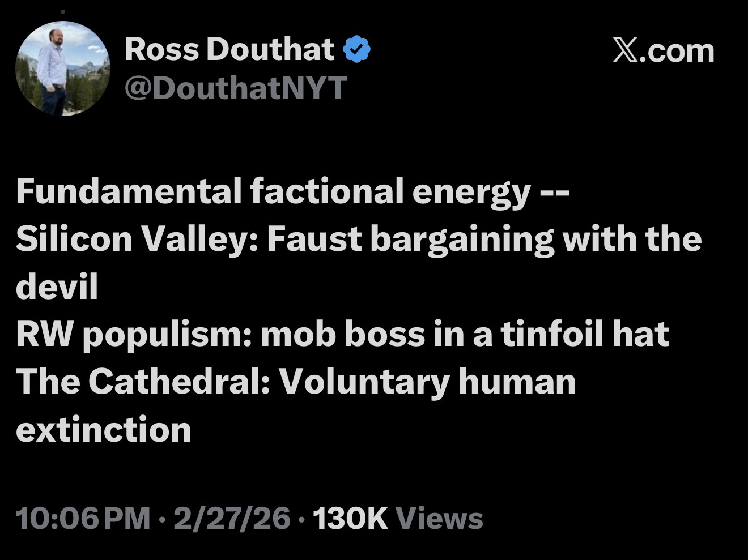Image resolution: width=748 pixels, height=560 pixels.
Task: Click the word "extinction"
Action: coord(104,429)
